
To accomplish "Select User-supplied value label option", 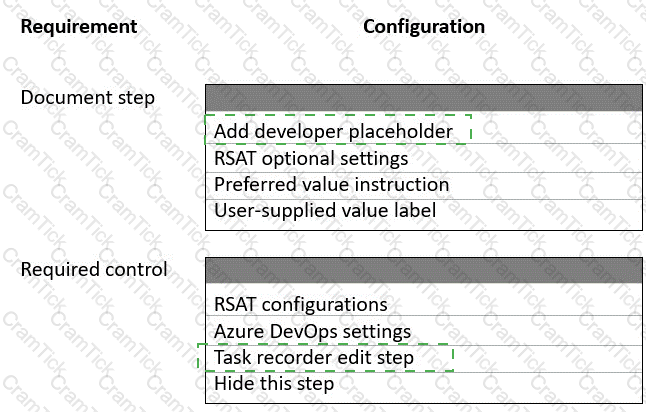I will click(424, 211).
